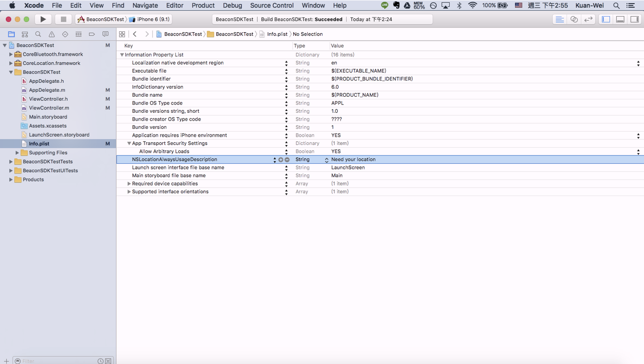Open the Test navigator
The image size is (644, 364).
click(x=65, y=34)
